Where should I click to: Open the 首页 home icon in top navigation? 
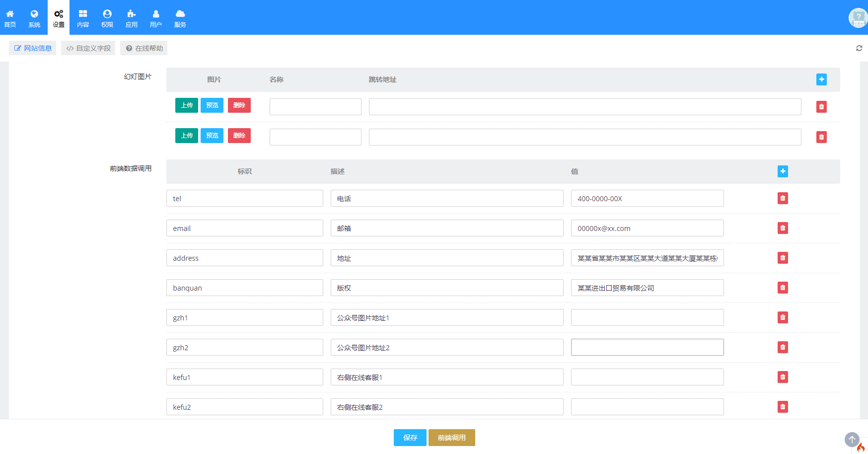(10, 17)
